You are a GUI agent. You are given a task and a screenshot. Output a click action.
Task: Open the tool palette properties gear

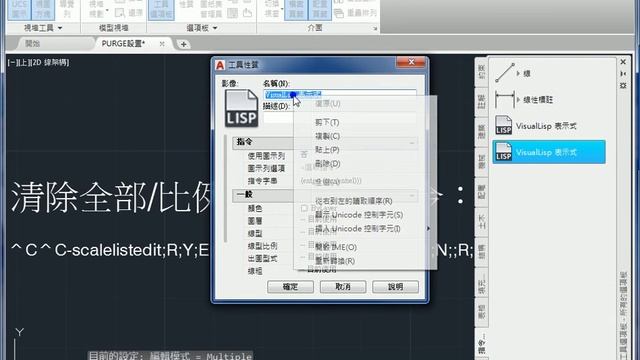click(623, 85)
